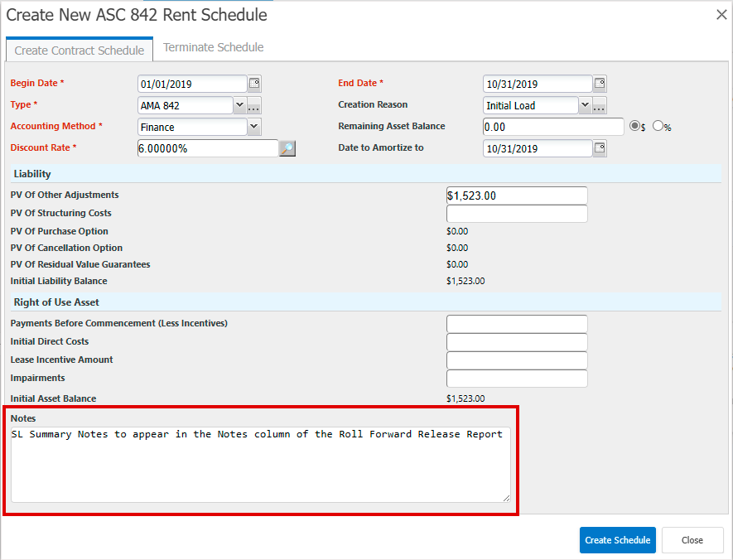733x560 pixels.
Task: Click the Creation Reason label
Action: pos(373,104)
